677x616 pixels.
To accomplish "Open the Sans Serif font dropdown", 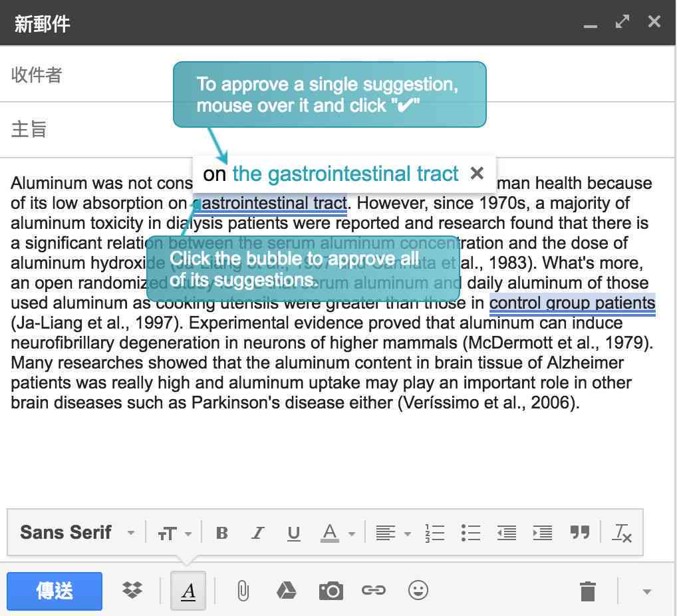I will point(77,532).
